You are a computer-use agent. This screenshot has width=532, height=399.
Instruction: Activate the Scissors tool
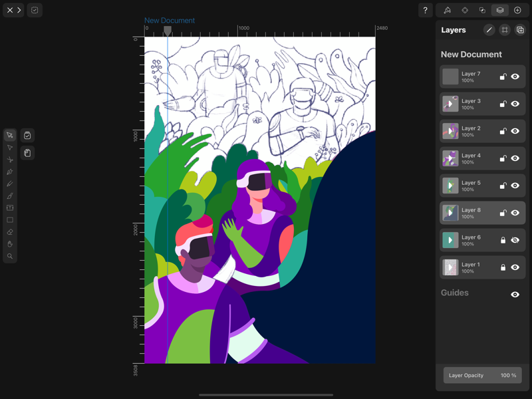(9, 159)
